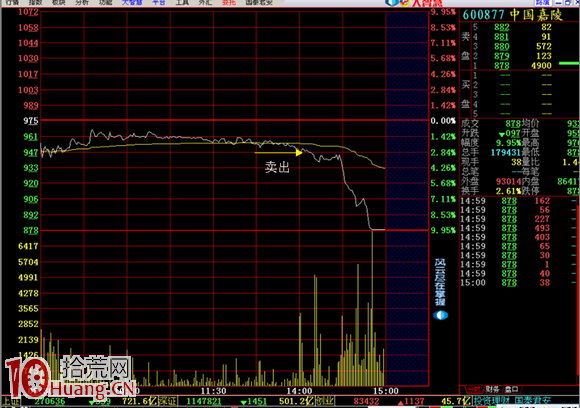580x408 pixels.
Task: Click the 3565 volume axis label
Action: click(28, 308)
